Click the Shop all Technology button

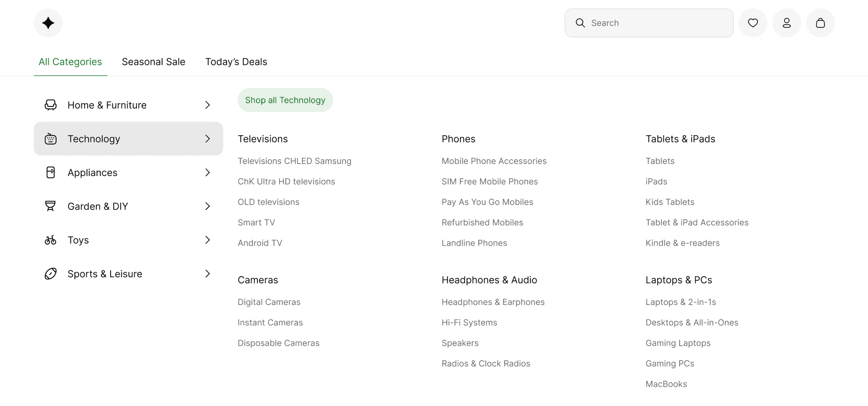point(285,100)
